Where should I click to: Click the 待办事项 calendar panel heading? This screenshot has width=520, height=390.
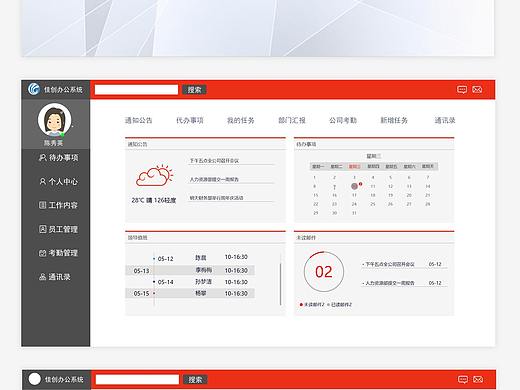(x=306, y=144)
